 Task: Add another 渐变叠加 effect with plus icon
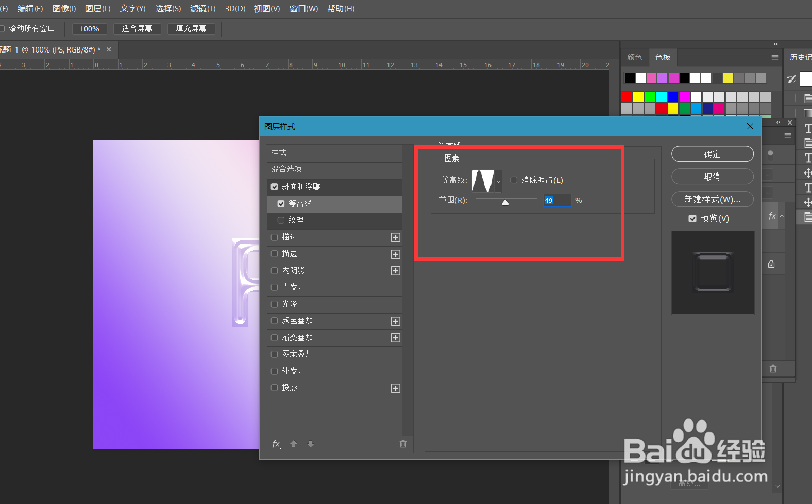(396, 338)
